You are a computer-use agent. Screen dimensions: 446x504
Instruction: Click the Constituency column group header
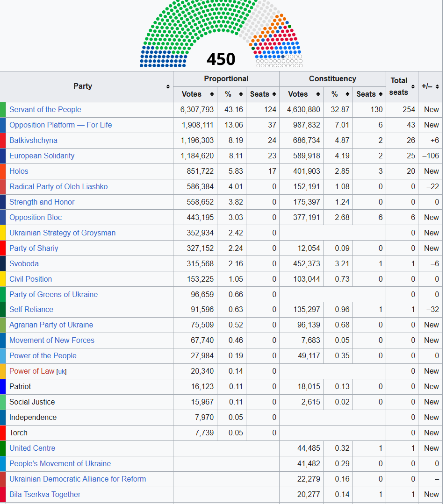(332, 79)
